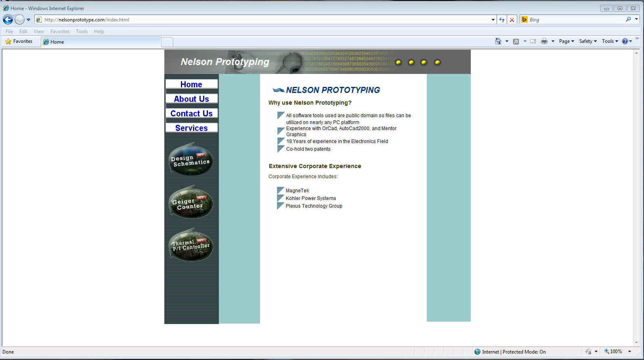Open the File menu
Viewport: 644px width, 360px height.
pos(9,31)
